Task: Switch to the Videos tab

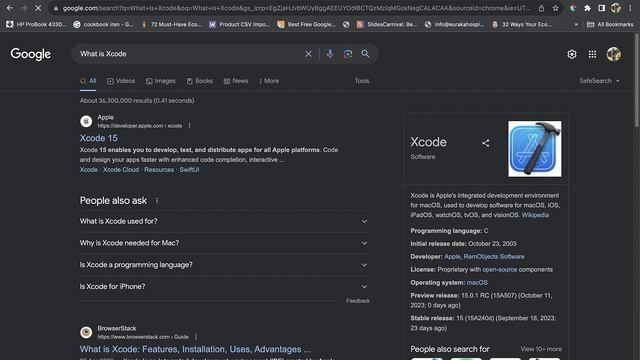Action: pyautogui.click(x=121, y=81)
